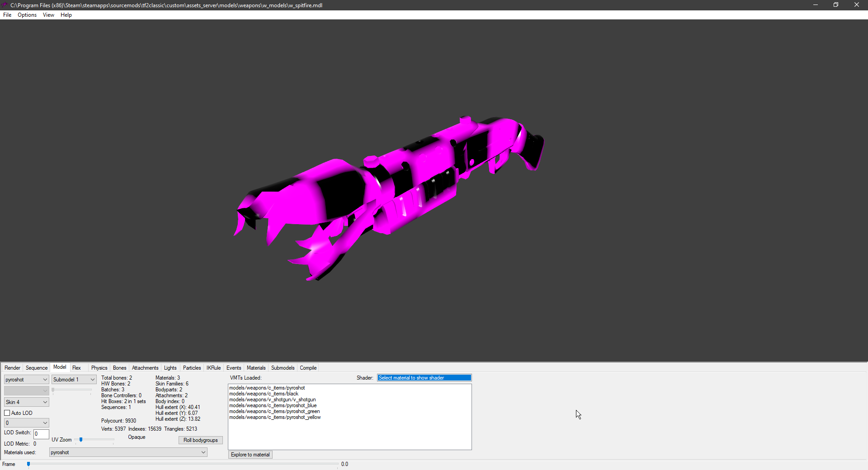The height and width of the screenshot is (470, 868).
Task: Open the Submodels tab
Action: [283, 368]
